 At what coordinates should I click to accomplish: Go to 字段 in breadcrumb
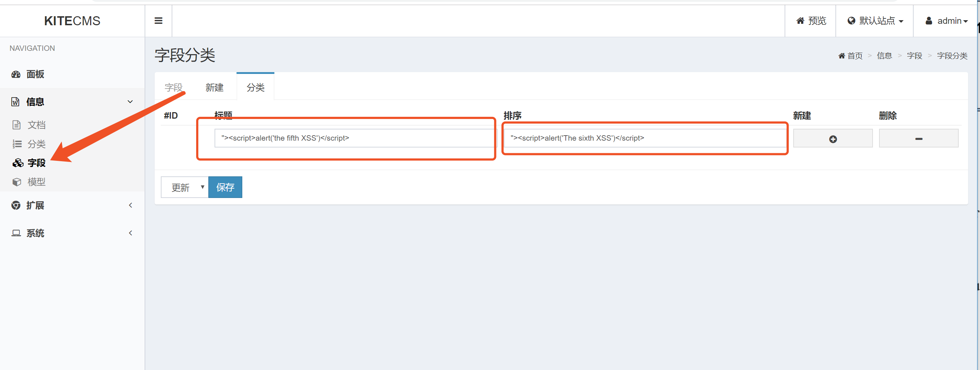pyautogui.click(x=914, y=56)
